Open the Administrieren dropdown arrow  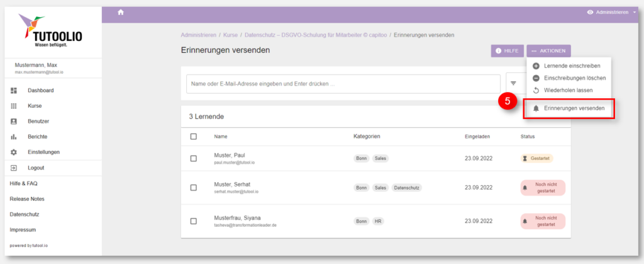pos(635,13)
